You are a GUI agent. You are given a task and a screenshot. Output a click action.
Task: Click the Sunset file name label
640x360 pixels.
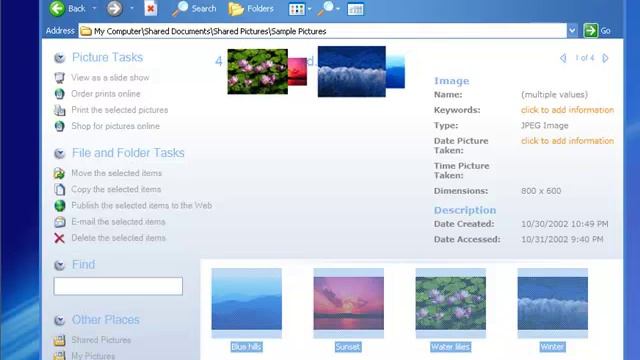pyautogui.click(x=348, y=347)
